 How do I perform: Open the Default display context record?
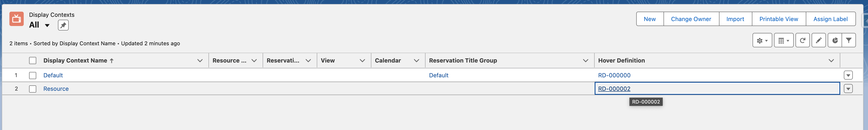[x=53, y=75]
